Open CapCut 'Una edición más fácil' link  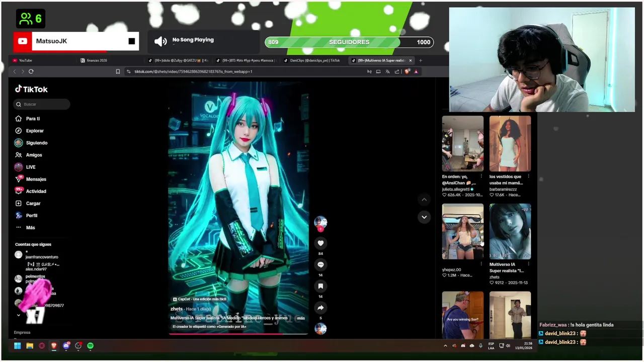click(199, 299)
